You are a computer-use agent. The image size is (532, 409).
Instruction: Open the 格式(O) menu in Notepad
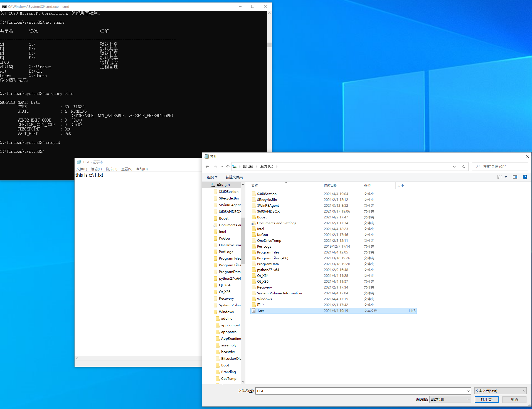(111, 169)
